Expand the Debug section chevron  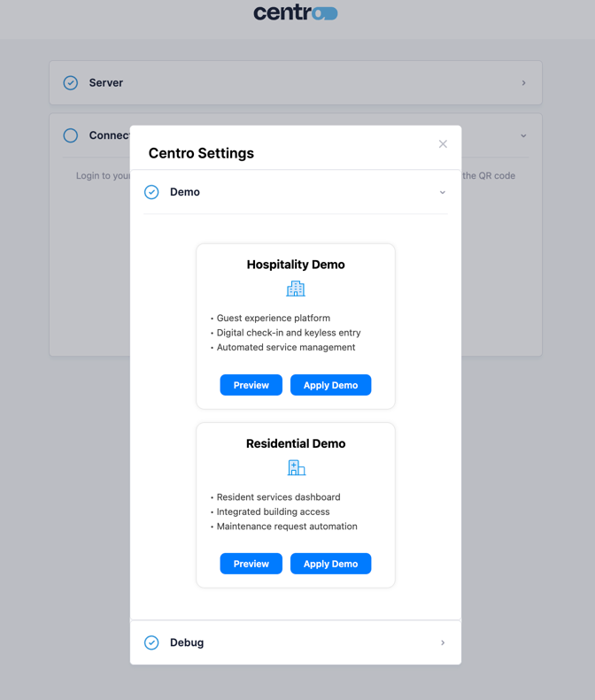pyautogui.click(x=443, y=642)
